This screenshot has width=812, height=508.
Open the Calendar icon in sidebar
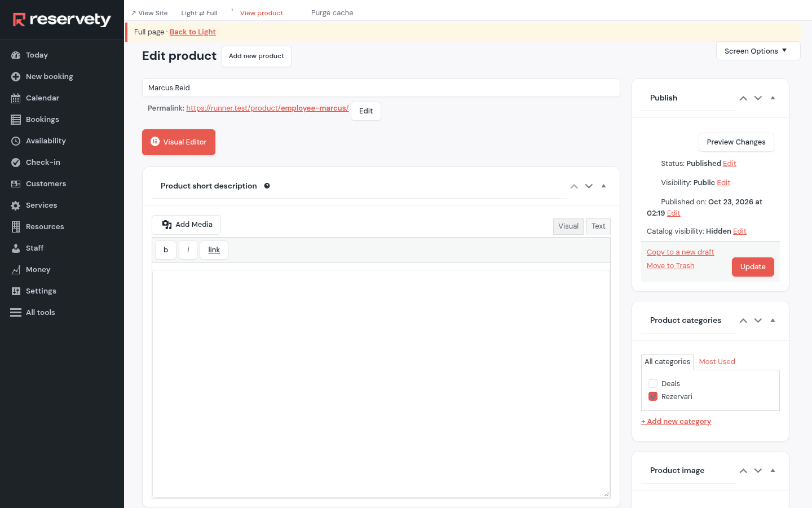point(16,98)
